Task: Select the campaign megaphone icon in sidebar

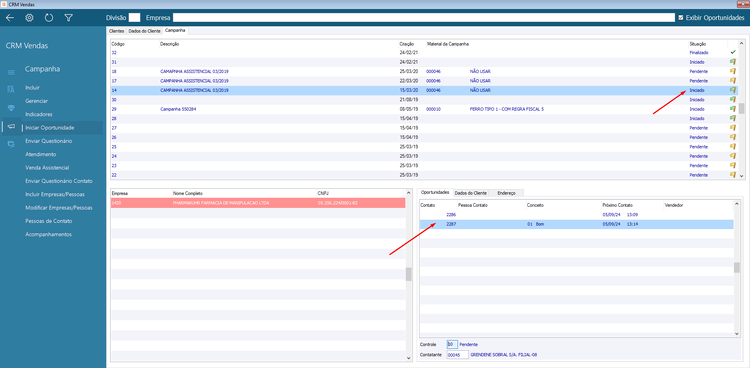Action: tap(11, 126)
